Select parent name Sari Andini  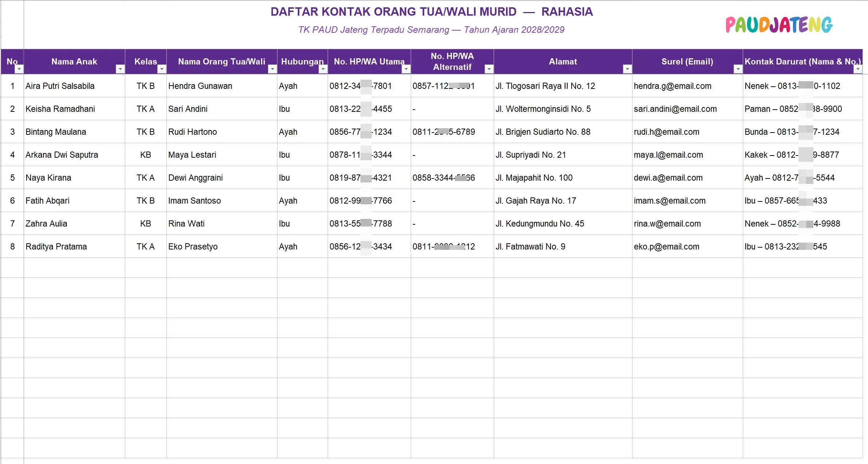[x=222, y=109]
